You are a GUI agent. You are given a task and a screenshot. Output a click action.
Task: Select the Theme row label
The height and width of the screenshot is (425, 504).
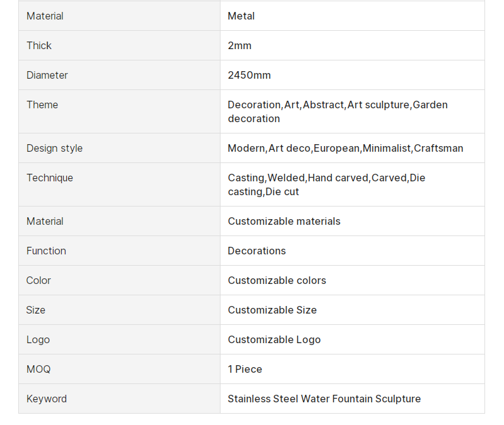tap(42, 105)
